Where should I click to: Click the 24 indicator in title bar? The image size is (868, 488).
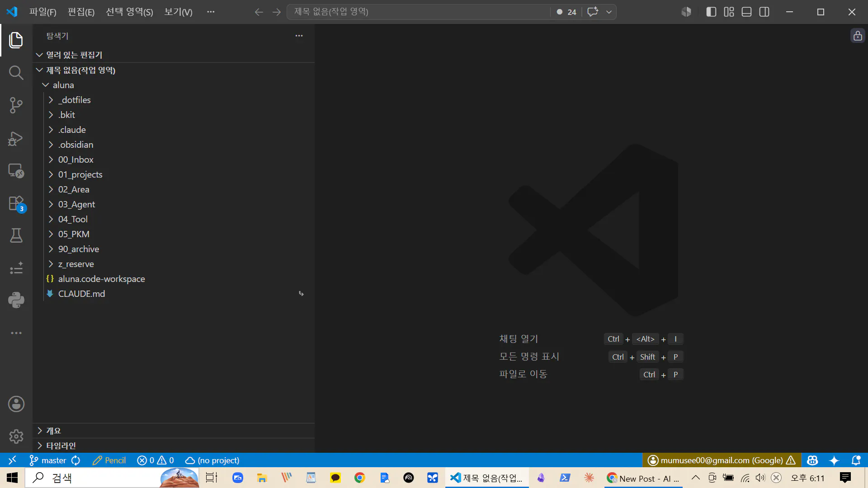pyautogui.click(x=566, y=12)
